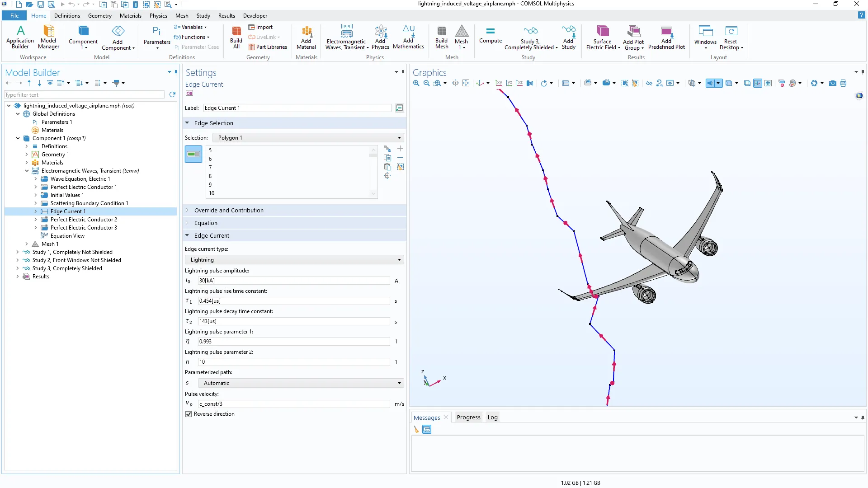Viewport: 868px width, 488px height.
Task: Toggle the Activate Selection switch
Action: tap(193, 154)
